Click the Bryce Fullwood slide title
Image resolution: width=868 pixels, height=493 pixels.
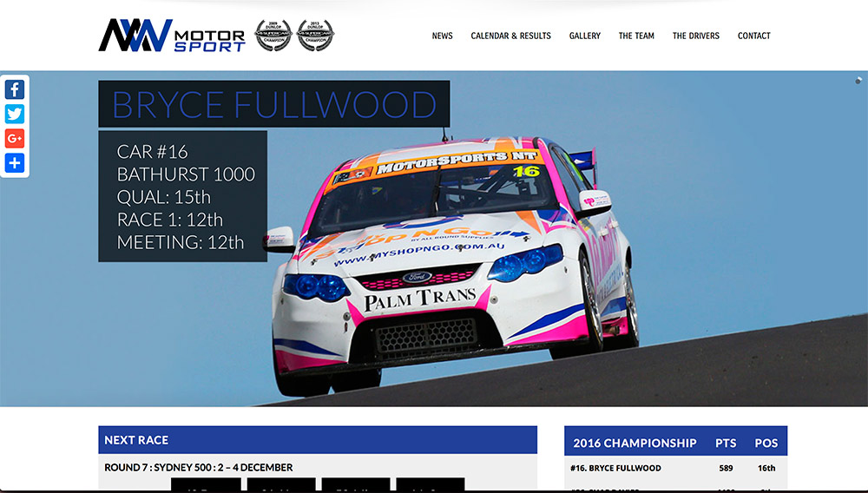[x=274, y=104]
